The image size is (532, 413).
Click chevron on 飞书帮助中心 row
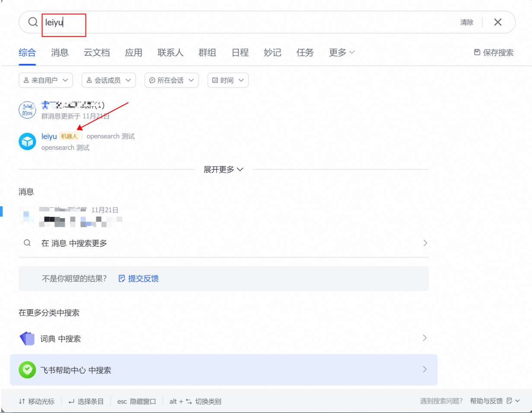click(x=425, y=369)
